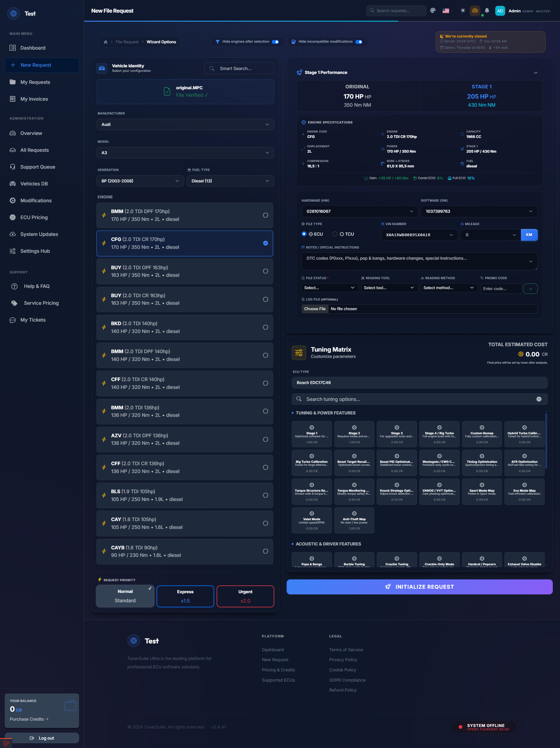560x748 pixels.
Task: Click the Smart Search field
Action: (239, 68)
